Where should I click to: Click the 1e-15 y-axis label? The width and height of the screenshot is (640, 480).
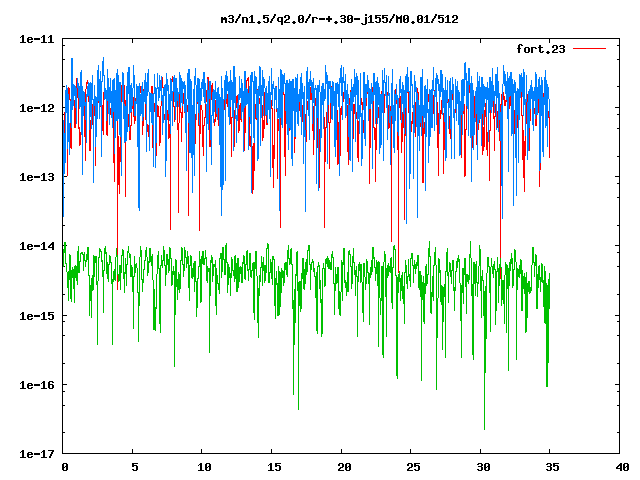click(37, 316)
